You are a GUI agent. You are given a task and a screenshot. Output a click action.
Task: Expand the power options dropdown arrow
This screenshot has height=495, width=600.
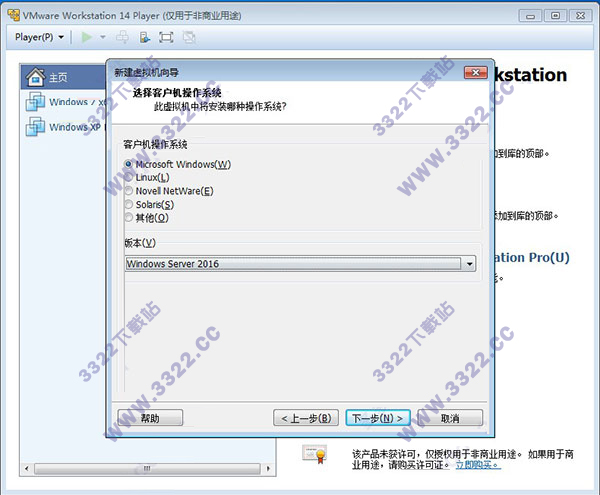click(103, 37)
